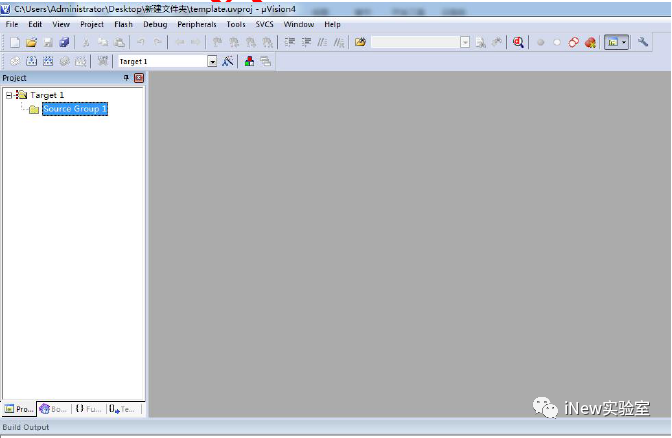
Task: Click the Save file floppy icon
Action: 48,42
